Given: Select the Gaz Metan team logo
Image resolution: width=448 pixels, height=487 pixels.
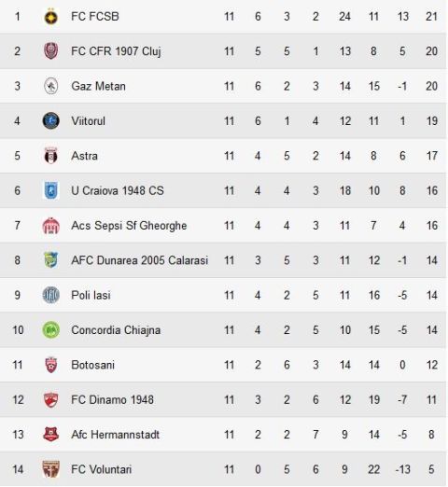Looking at the screenshot, I should coord(50,86).
